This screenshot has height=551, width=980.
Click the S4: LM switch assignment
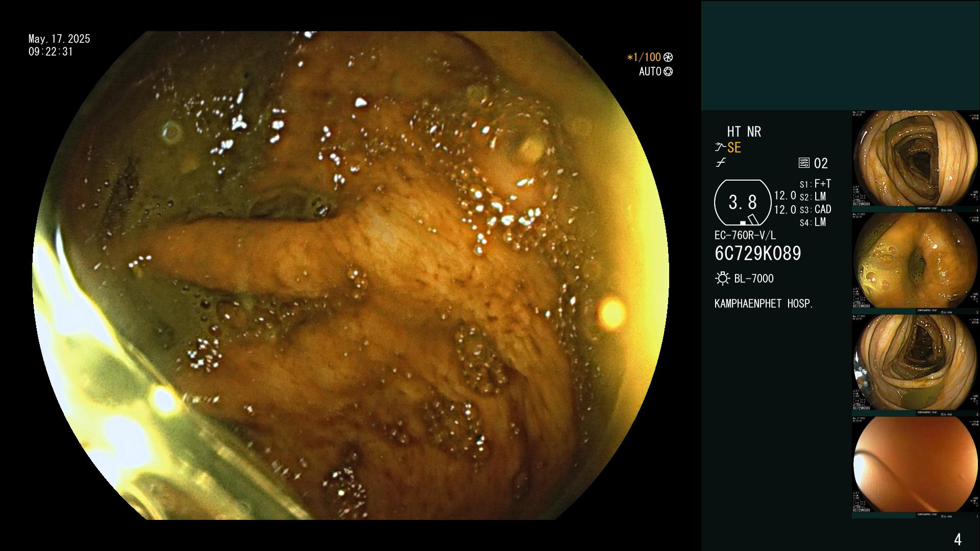[x=813, y=222]
